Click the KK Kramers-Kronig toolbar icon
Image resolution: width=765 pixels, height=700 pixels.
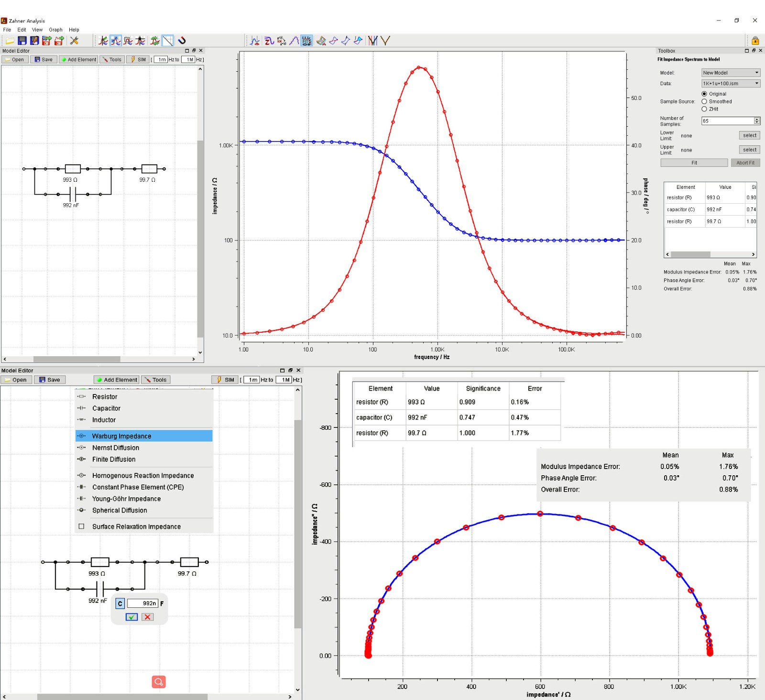(282, 41)
